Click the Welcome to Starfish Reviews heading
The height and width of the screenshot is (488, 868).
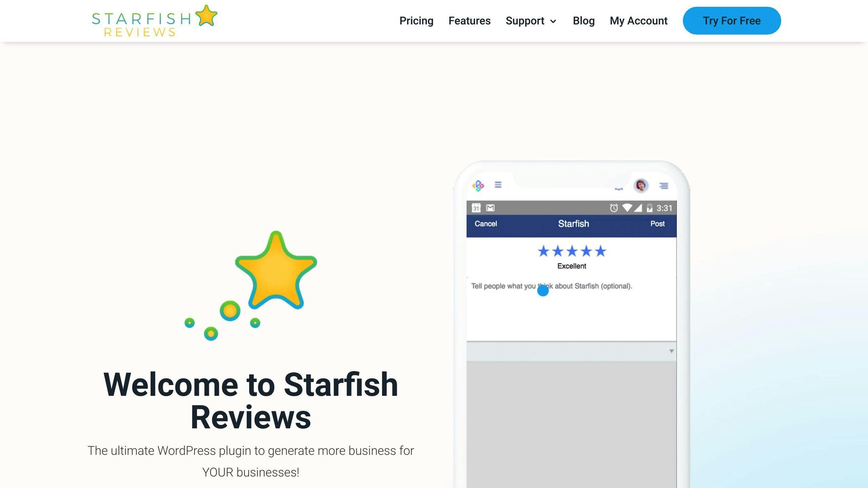[250, 401]
